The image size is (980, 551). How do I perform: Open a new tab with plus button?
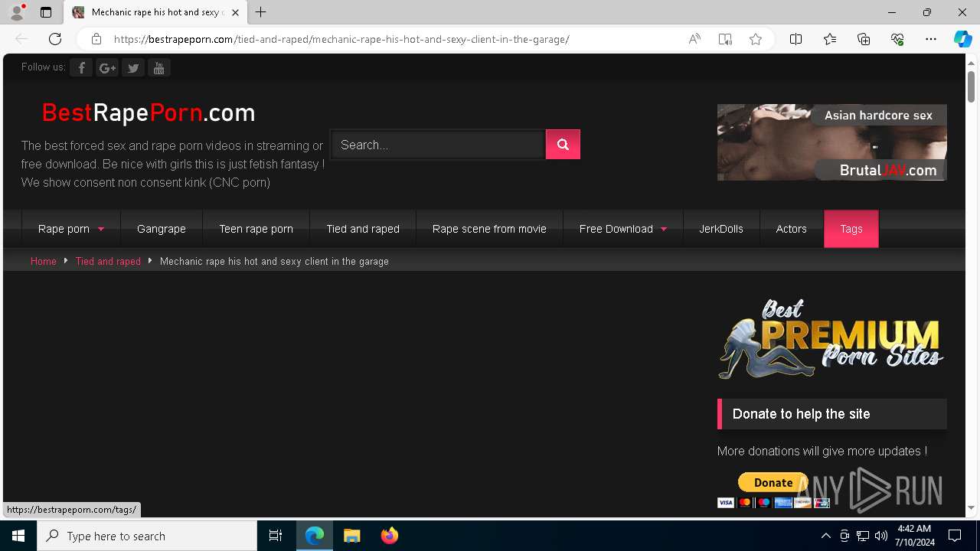click(261, 12)
